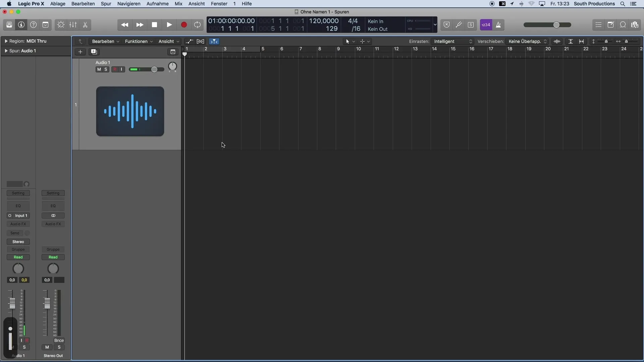Open Verschieben Keine Überlapp. dropdown

tap(527, 41)
